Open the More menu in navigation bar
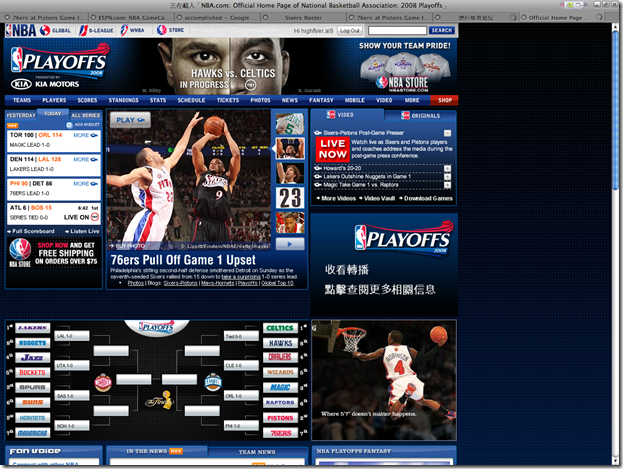The width and height of the screenshot is (623, 469). [x=412, y=100]
